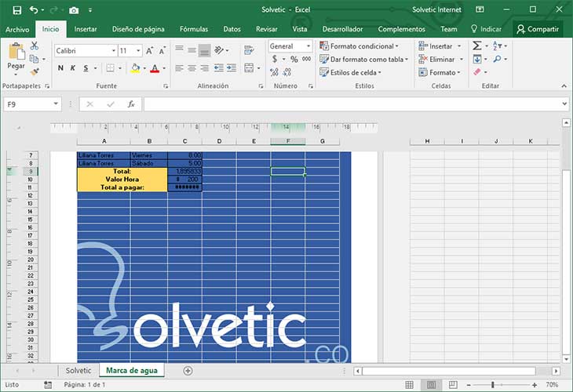Open the text orientation tool
The image size is (573, 392).
coord(218,50)
